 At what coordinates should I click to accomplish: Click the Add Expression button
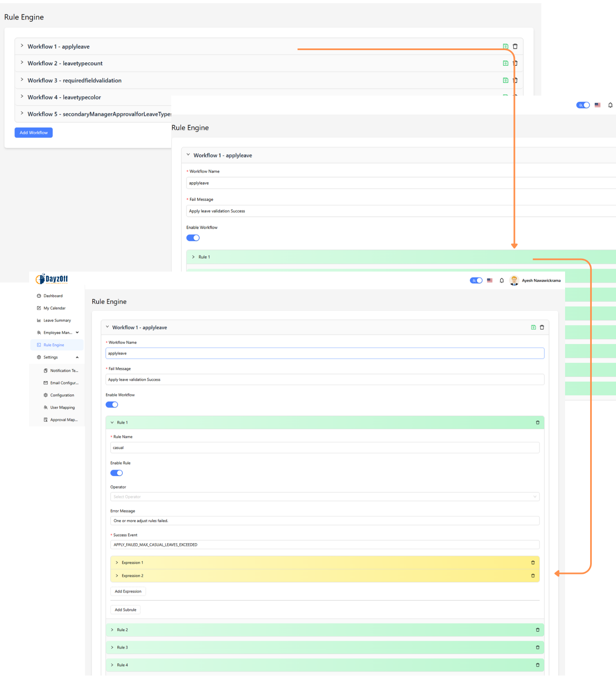pos(128,591)
